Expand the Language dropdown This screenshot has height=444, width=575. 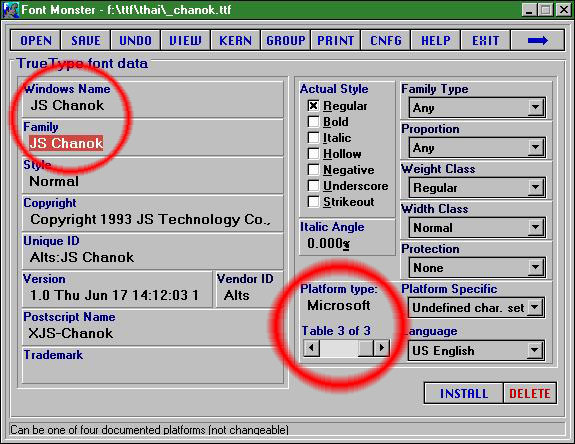point(535,351)
